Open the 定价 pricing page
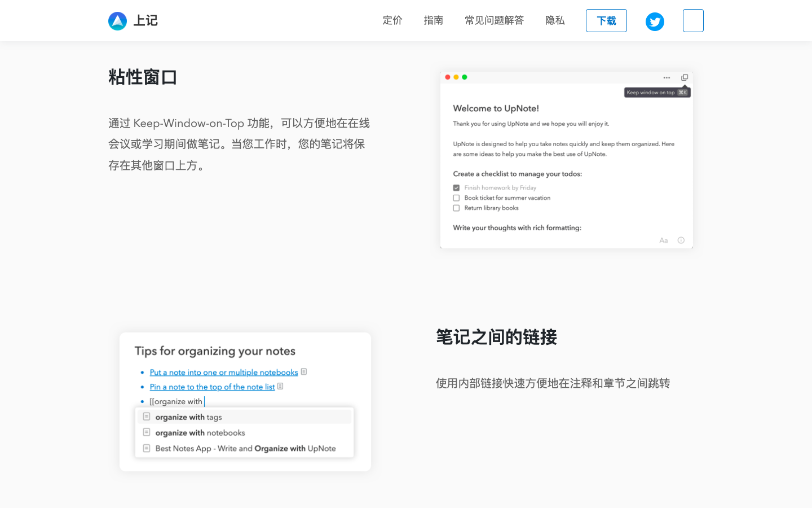 point(392,20)
